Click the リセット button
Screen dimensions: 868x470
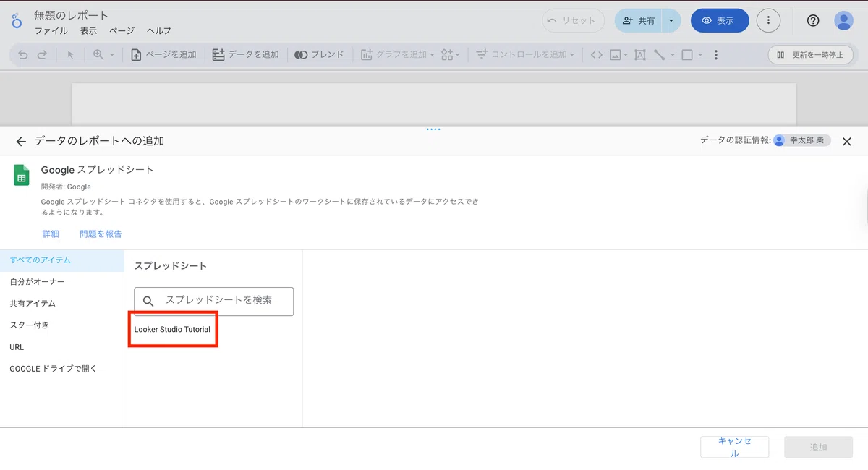573,21
